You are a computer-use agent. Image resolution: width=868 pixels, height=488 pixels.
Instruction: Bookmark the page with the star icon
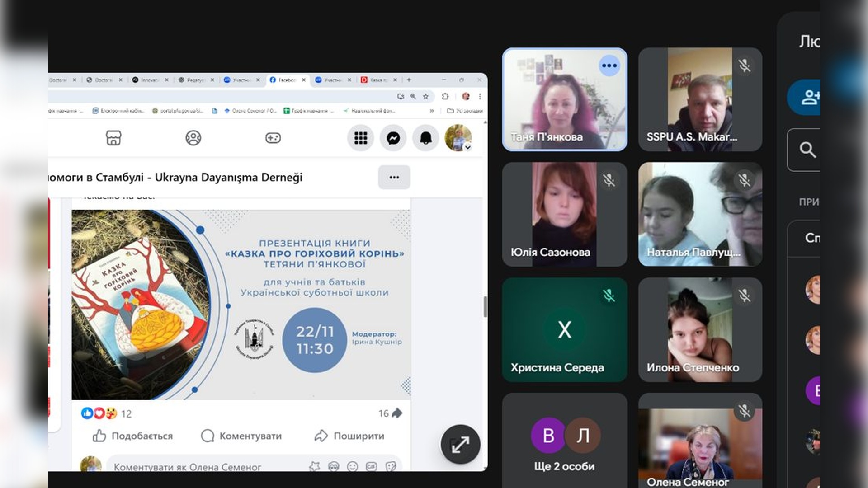coord(425,96)
